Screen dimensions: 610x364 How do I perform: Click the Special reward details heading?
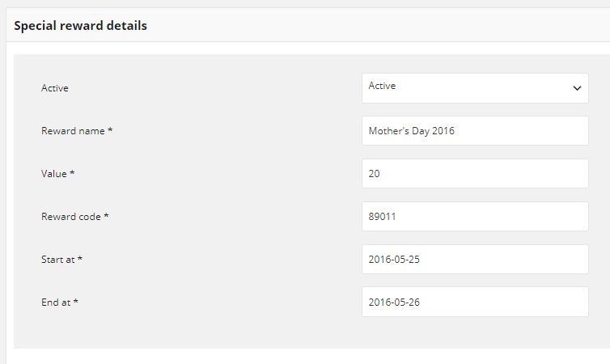coord(81,26)
